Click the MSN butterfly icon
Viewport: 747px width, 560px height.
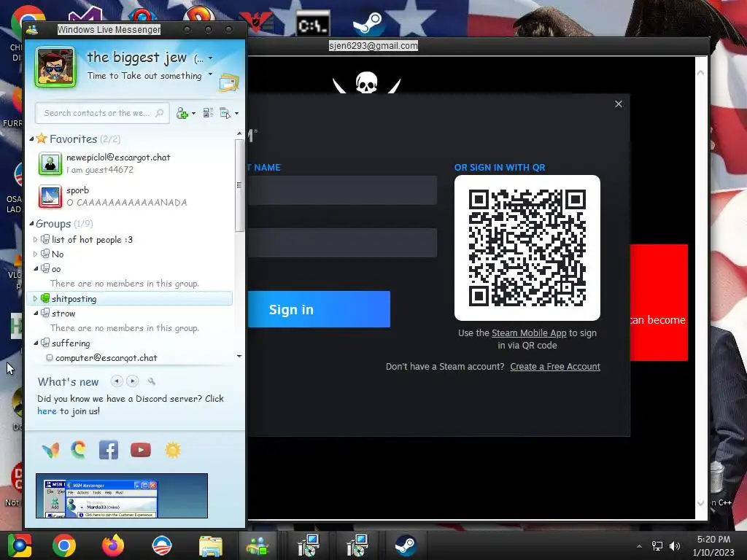(x=50, y=450)
